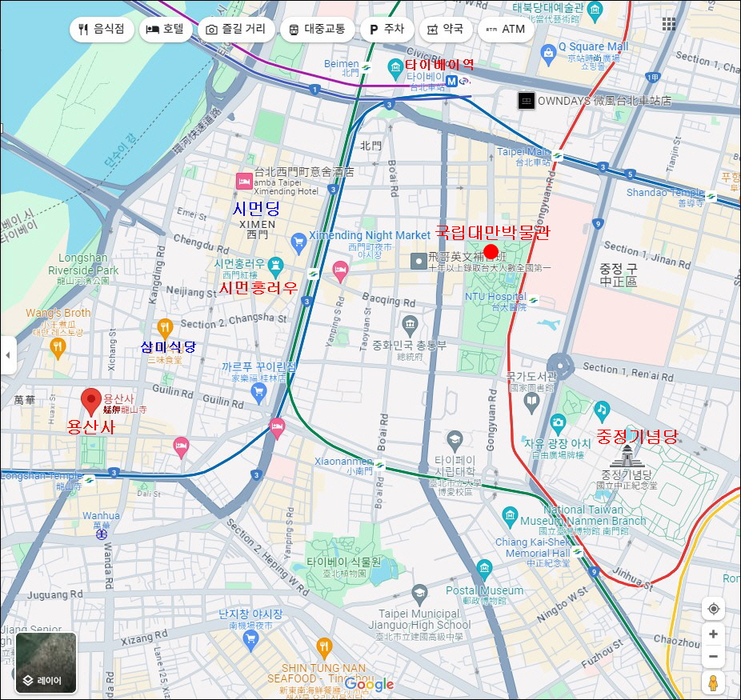This screenshot has height=700, width=741.
Task: Select the 국가도서관 library icon
Action: [531, 402]
